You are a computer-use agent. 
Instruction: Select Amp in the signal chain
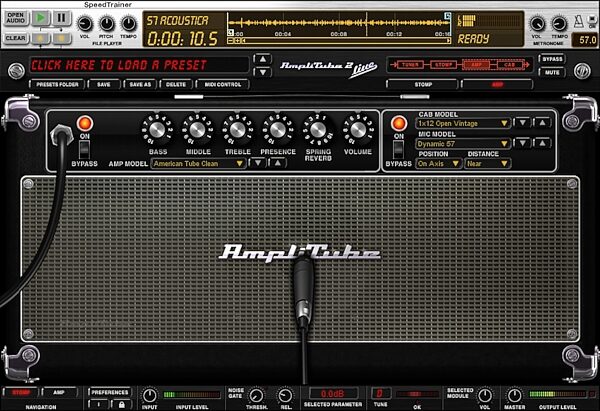pyautogui.click(x=477, y=65)
